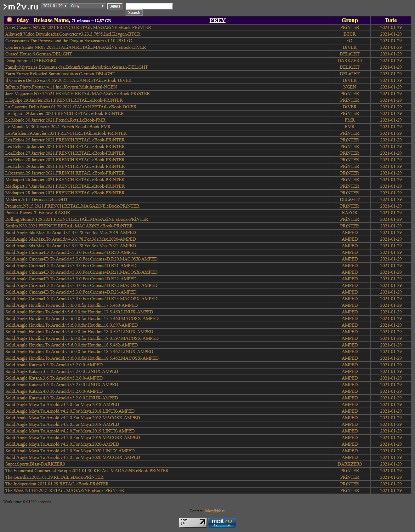
Task: Select Rolling.Stone.N129.2021 release
Action: coord(77,219)
